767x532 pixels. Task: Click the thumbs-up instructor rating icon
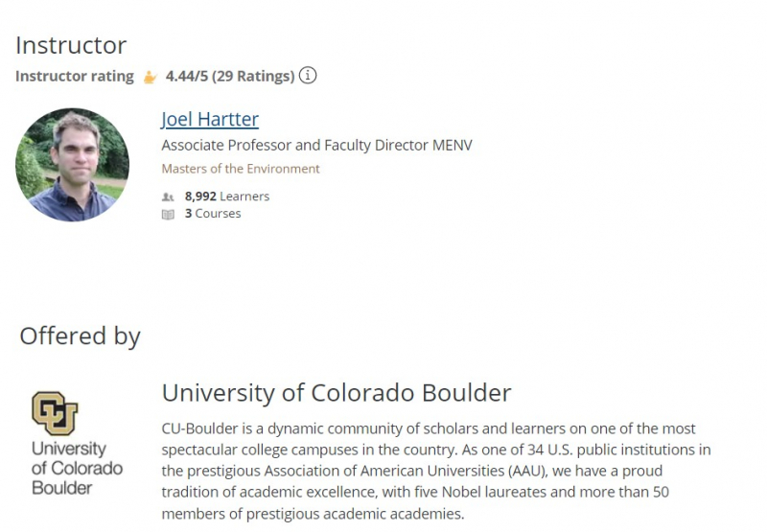click(150, 77)
